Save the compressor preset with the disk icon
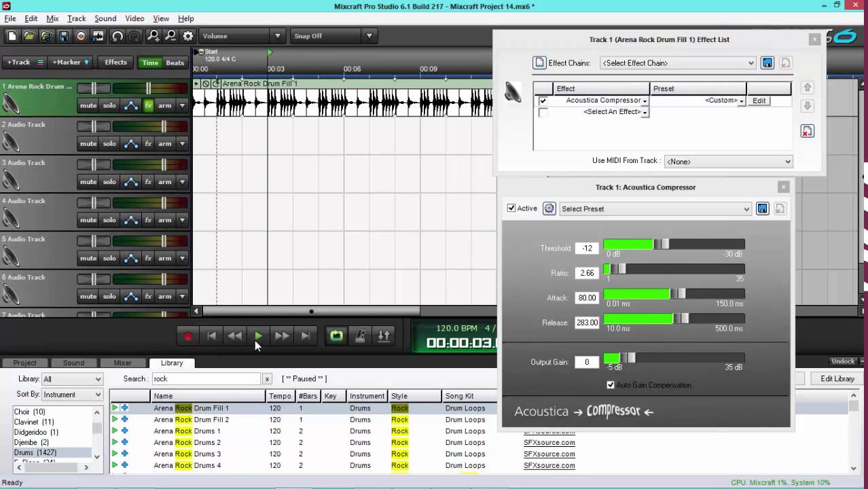Screen dimensions: 868x489 [x=763, y=209]
